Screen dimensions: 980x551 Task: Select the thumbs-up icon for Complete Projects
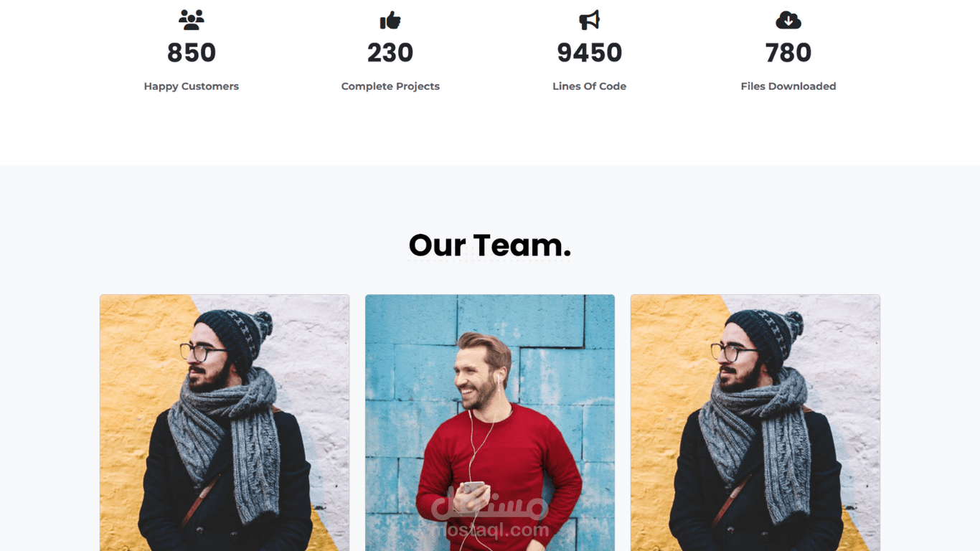(390, 20)
